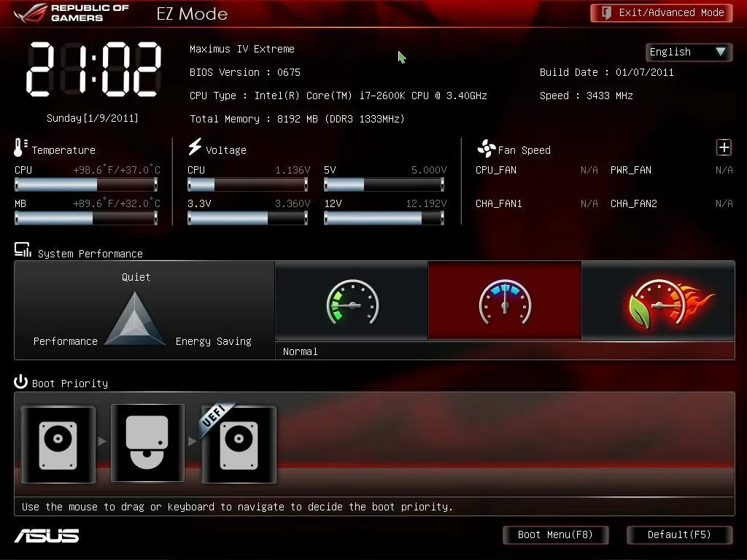This screenshot has width=747, height=560.
Task: Select the UEFI hard disk boot device
Action: [x=239, y=445]
